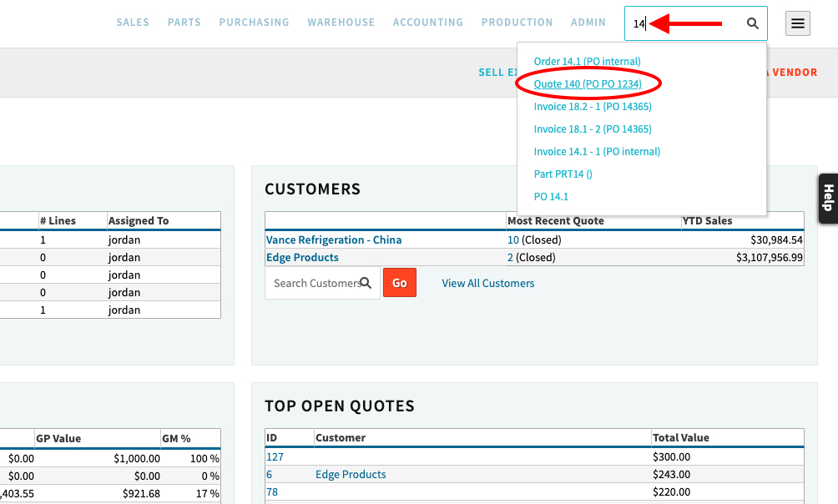Open the Purchasing menu

pyautogui.click(x=254, y=23)
